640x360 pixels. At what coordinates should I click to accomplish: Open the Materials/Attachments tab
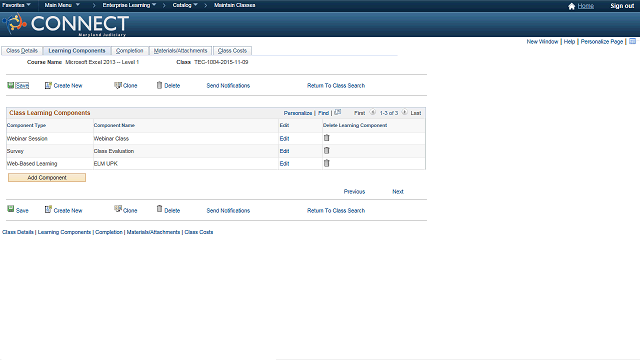coord(180,51)
